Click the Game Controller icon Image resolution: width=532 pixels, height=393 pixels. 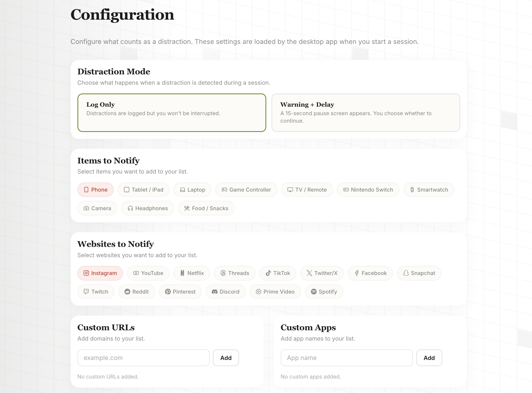click(x=224, y=190)
